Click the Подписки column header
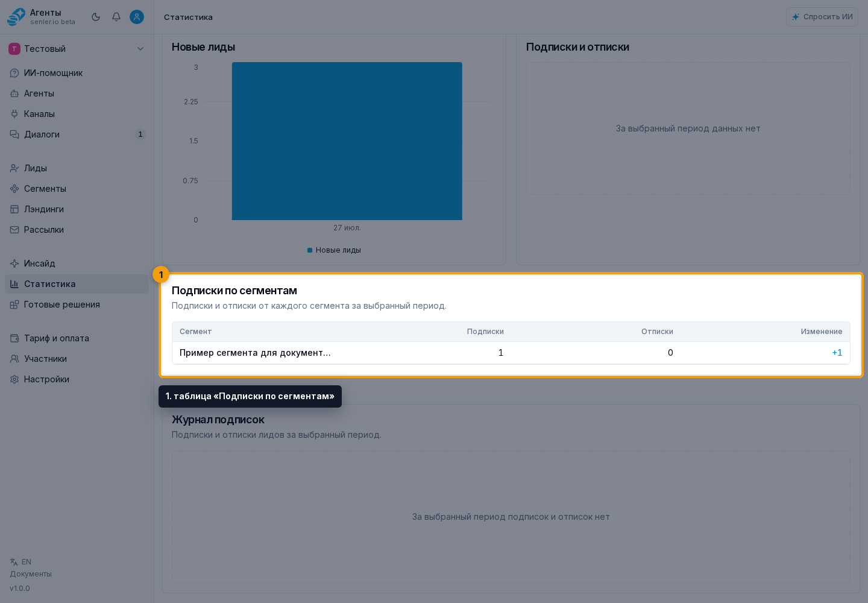 485,332
